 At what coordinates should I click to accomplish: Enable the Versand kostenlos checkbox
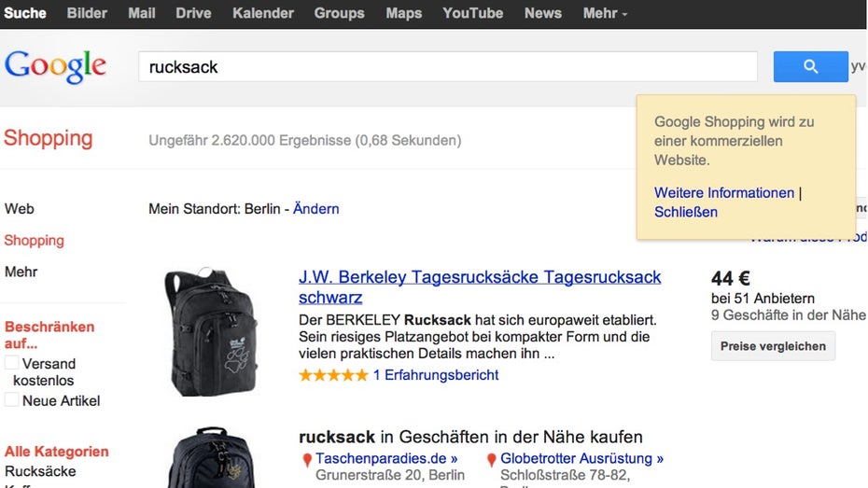(12, 363)
